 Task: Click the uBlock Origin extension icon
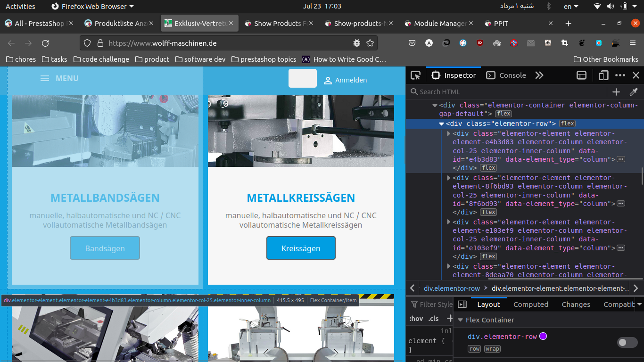pyautogui.click(x=480, y=43)
